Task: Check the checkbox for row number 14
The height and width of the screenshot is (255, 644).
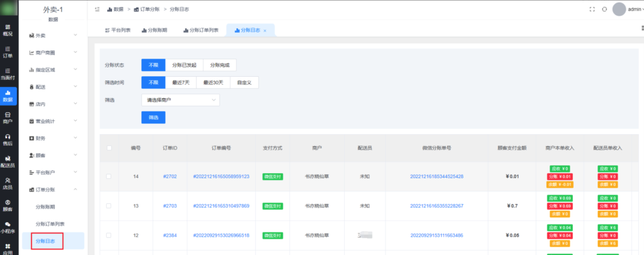Action: (109, 176)
